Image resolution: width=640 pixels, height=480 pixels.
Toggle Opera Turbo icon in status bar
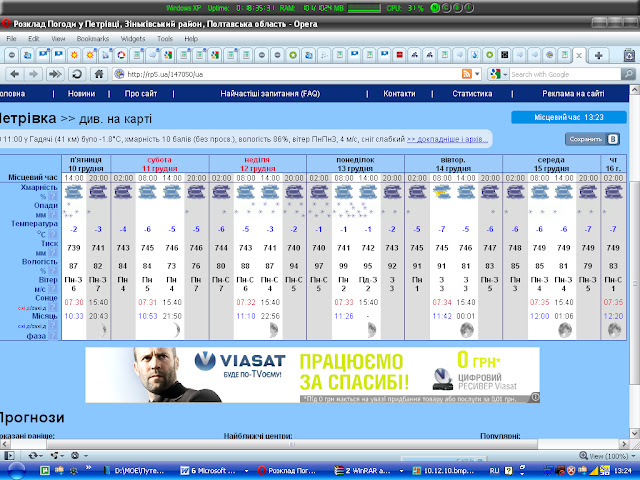coord(75,456)
